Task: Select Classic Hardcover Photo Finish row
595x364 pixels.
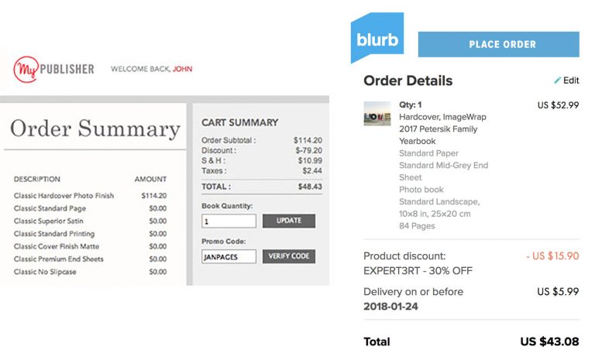Action: [90, 196]
